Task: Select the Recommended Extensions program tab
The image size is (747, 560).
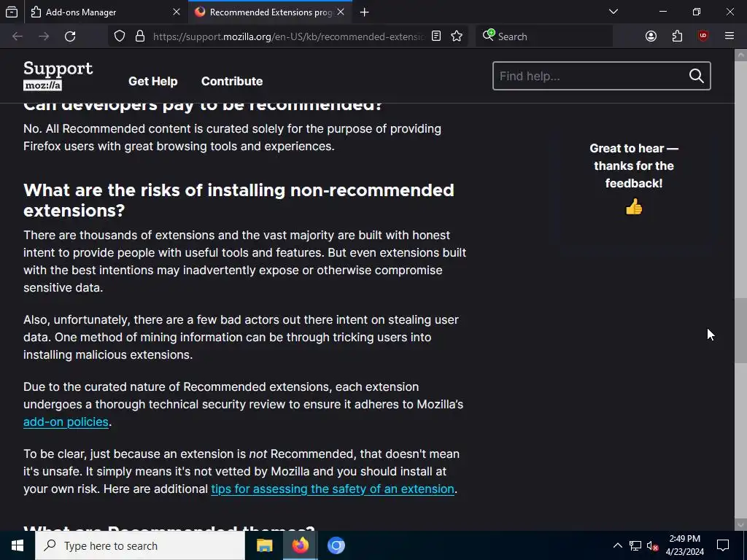Action: pos(270,12)
